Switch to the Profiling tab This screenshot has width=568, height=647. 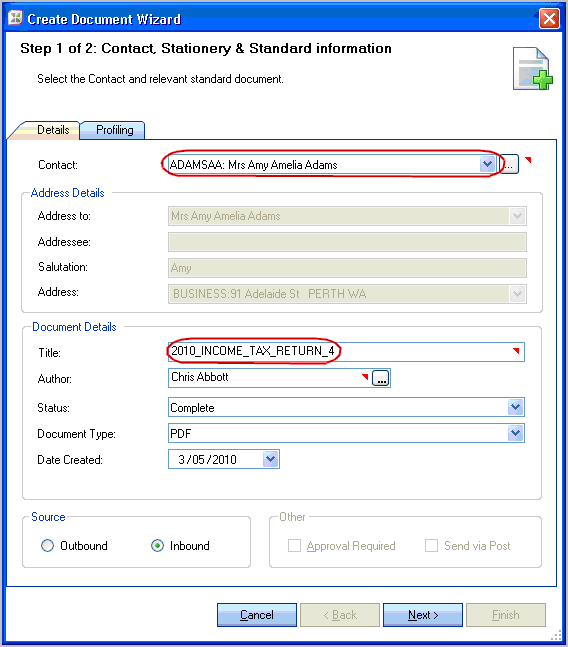pyautogui.click(x=113, y=130)
